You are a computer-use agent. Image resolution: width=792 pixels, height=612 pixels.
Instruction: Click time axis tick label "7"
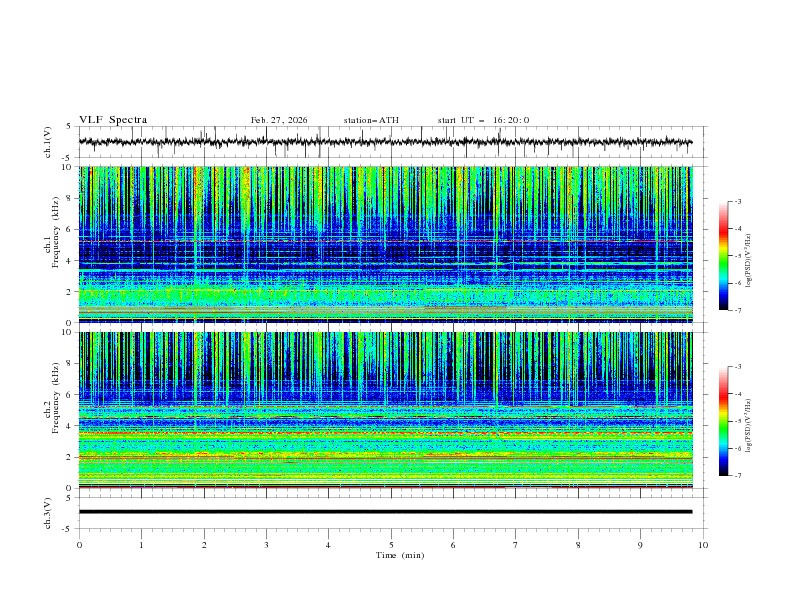tap(515, 545)
